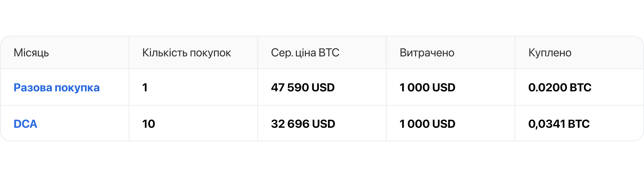Image resolution: width=644 pixels, height=177 pixels.
Task: Click the BTC text after 0,0341
Action: click(579, 124)
